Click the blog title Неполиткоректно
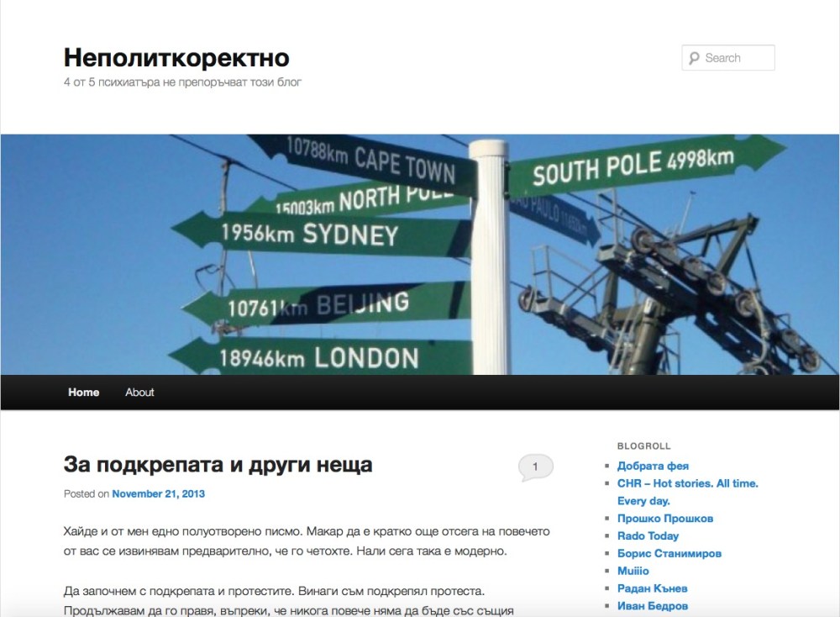The image size is (840, 617). 176,58
